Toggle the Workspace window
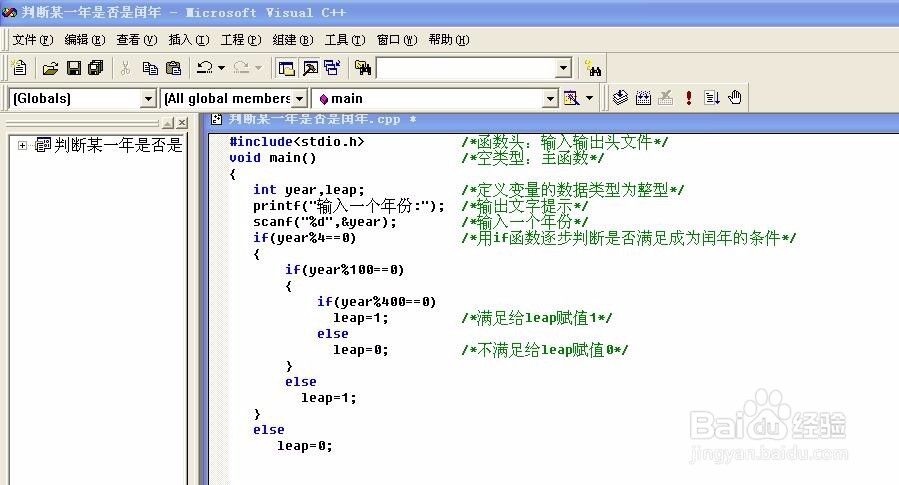The image size is (899, 485). pyautogui.click(x=286, y=68)
